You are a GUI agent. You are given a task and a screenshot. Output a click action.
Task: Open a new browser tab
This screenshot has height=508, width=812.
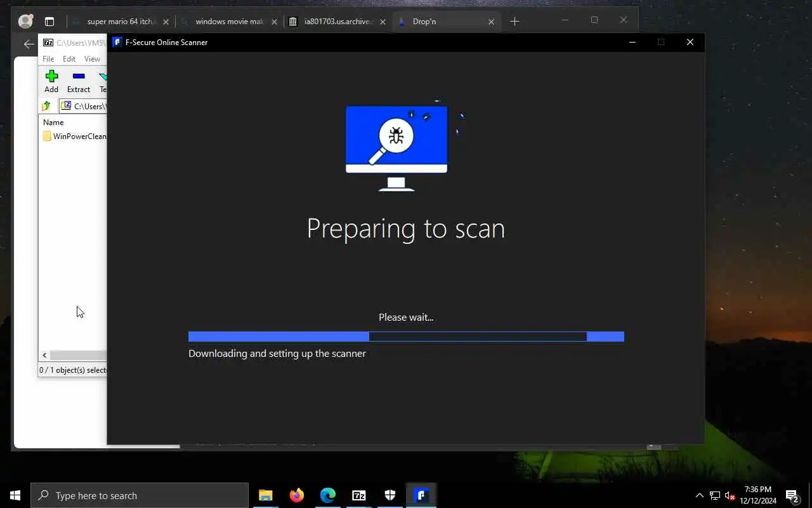click(514, 22)
